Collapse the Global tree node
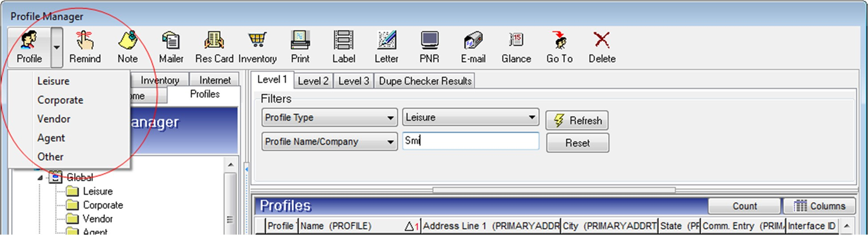Image resolution: width=868 pixels, height=235 pixels. click(x=40, y=178)
